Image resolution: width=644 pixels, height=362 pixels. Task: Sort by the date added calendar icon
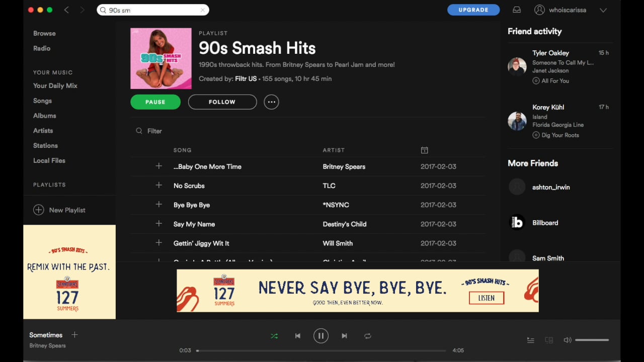point(424,150)
